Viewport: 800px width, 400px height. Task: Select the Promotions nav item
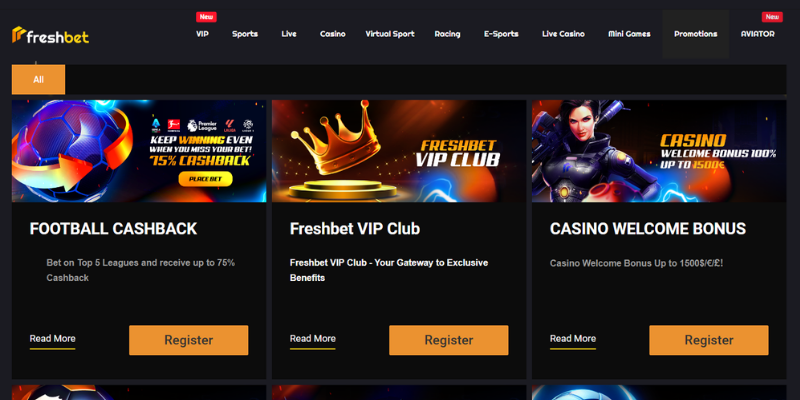(x=695, y=34)
